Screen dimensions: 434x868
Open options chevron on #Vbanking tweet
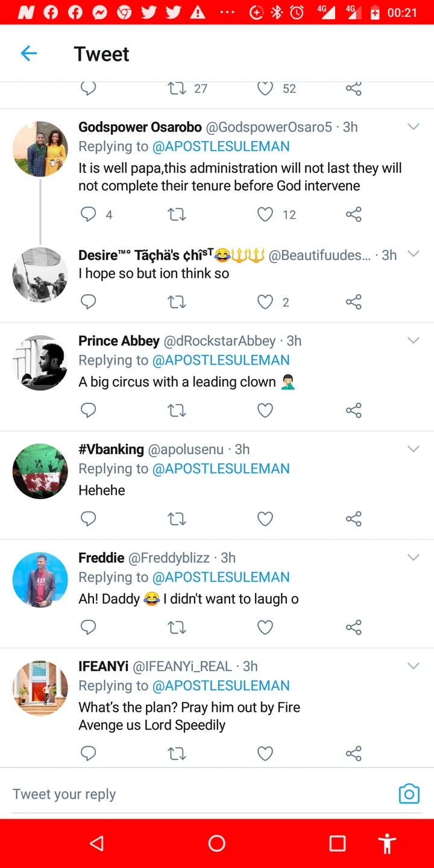pos(413,449)
